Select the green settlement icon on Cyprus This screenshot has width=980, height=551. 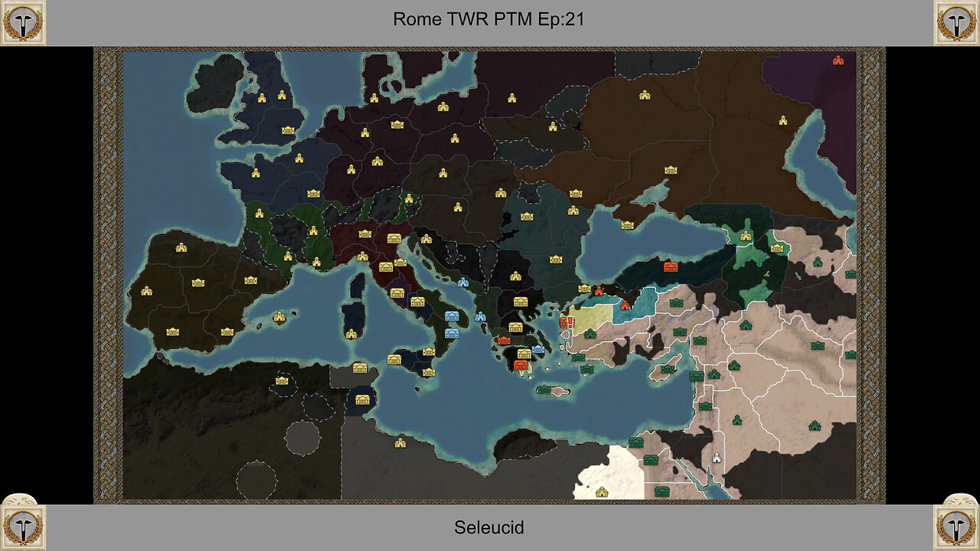coord(668,369)
